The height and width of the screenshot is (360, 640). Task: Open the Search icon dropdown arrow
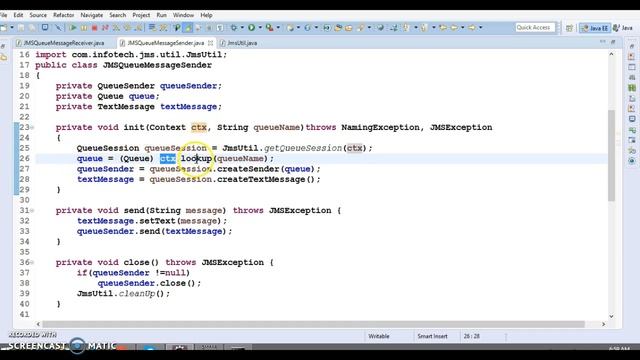point(369,28)
